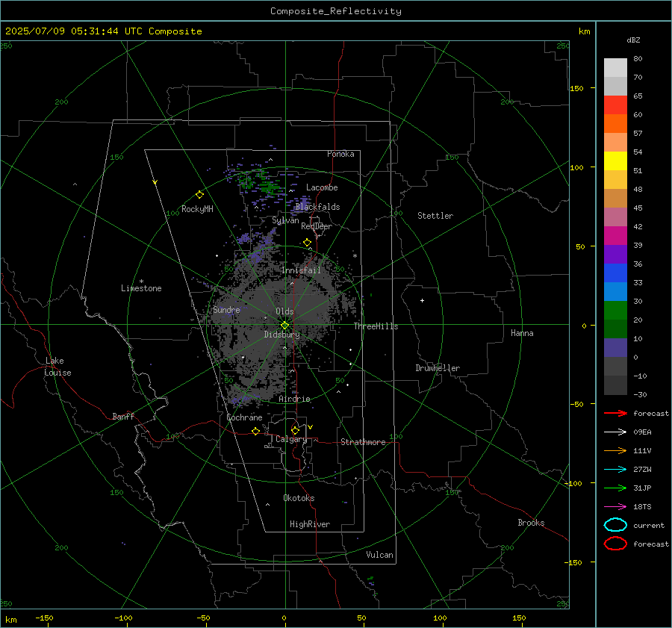
Task: Click the magenta 18TS arrow icon
Action: (615, 506)
